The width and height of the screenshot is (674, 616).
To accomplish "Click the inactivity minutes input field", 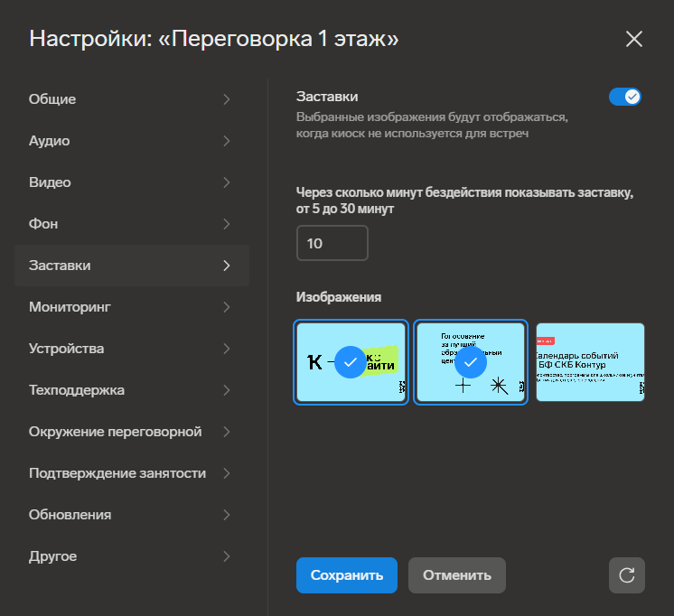I will coord(332,244).
